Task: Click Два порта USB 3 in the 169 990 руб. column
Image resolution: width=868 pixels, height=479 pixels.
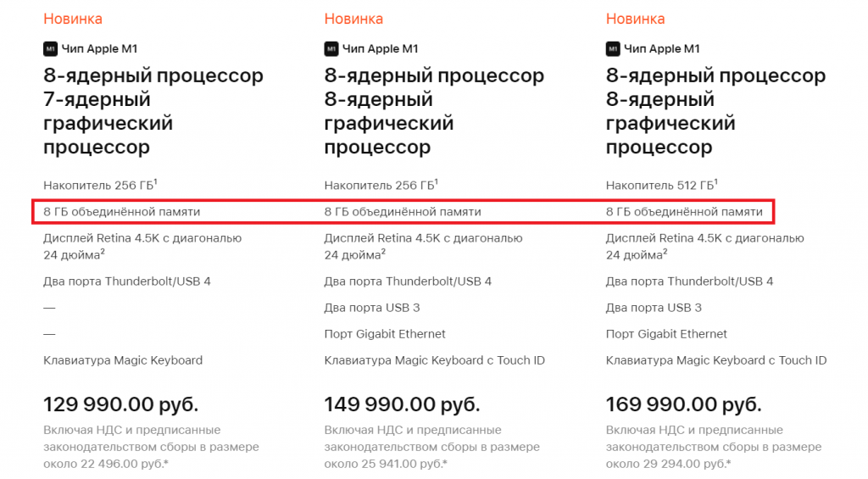Action: coord(654,308)
